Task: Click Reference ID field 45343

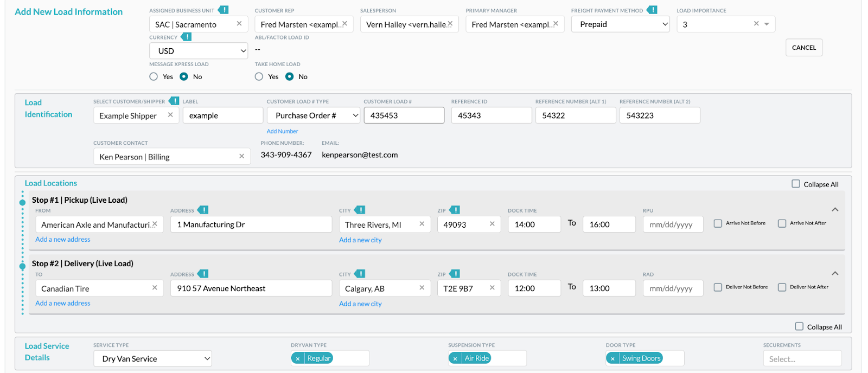Action: (x=492, y=115)
